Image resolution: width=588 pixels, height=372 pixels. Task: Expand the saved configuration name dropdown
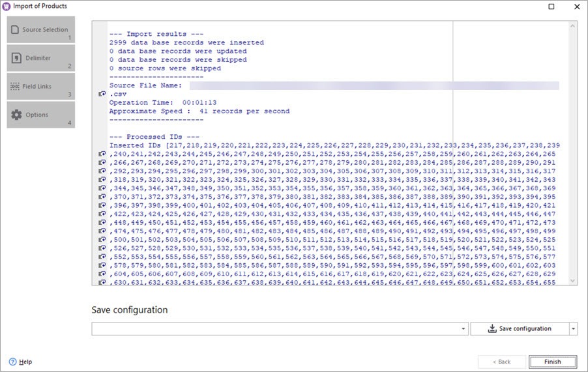point(463,329)
